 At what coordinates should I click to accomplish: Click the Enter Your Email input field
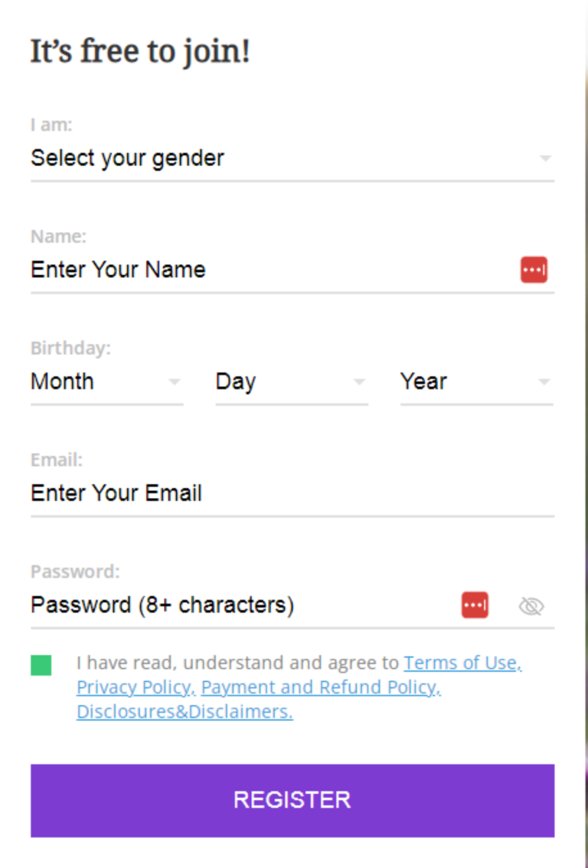pos(291,493)
